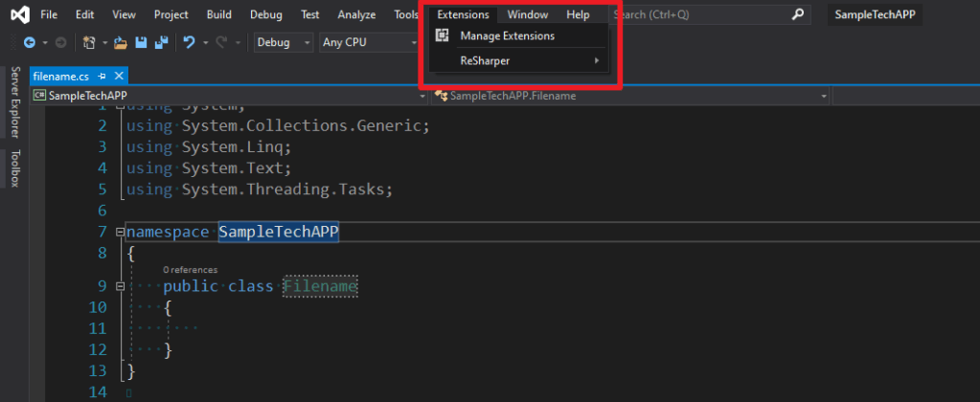
Task: Collapse the Filename class code block
Action: [119, 286]
